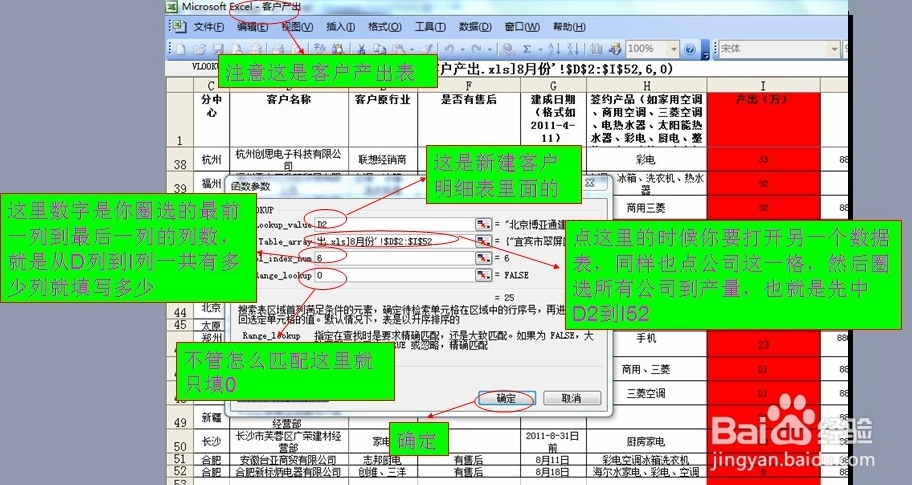This screenshot has height=485, width=912.
Task: Click the Cut scissors icon
Action: pos(361,49)
